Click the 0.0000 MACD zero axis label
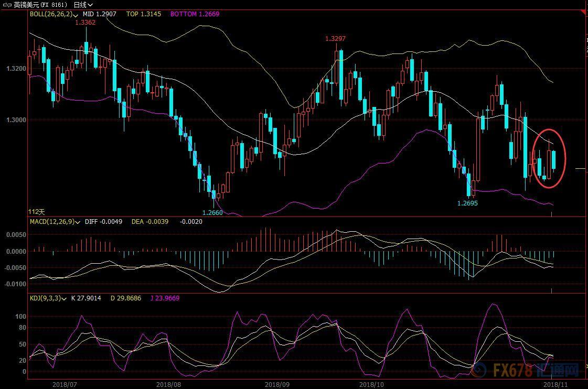 (x=16, y=252)
